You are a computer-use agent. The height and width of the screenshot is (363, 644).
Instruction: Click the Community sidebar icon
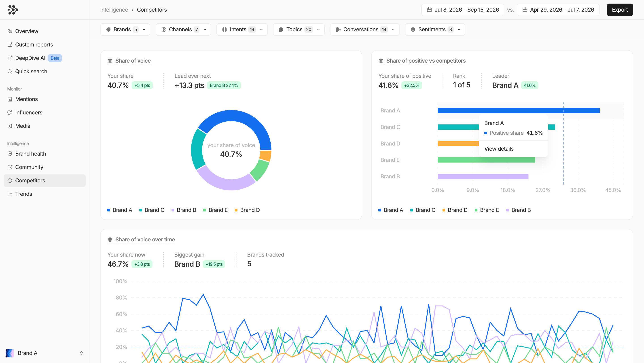point(10,167)
